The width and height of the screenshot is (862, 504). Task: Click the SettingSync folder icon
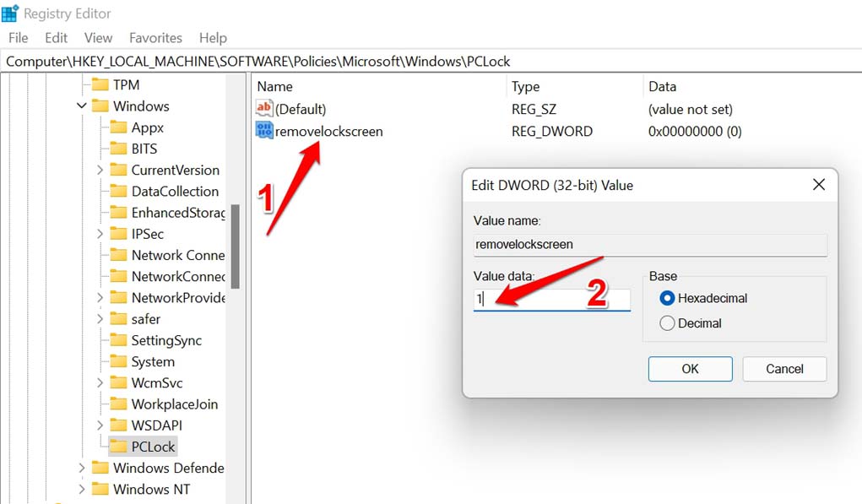pyautogui.click(x=118, y=340)
